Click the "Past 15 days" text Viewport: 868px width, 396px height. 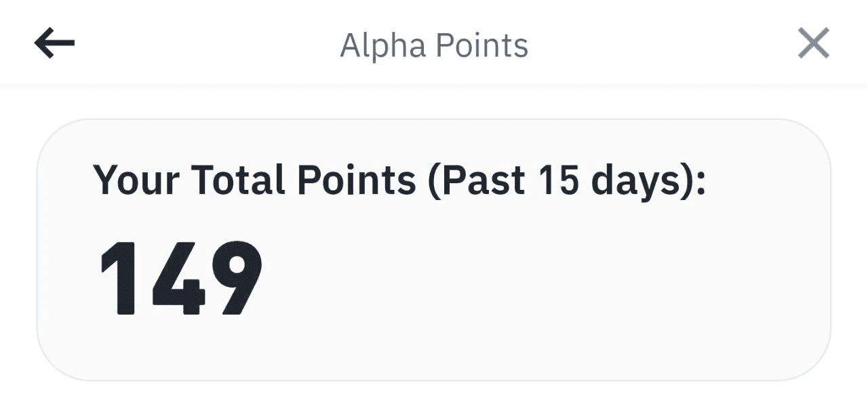(566, 180)
